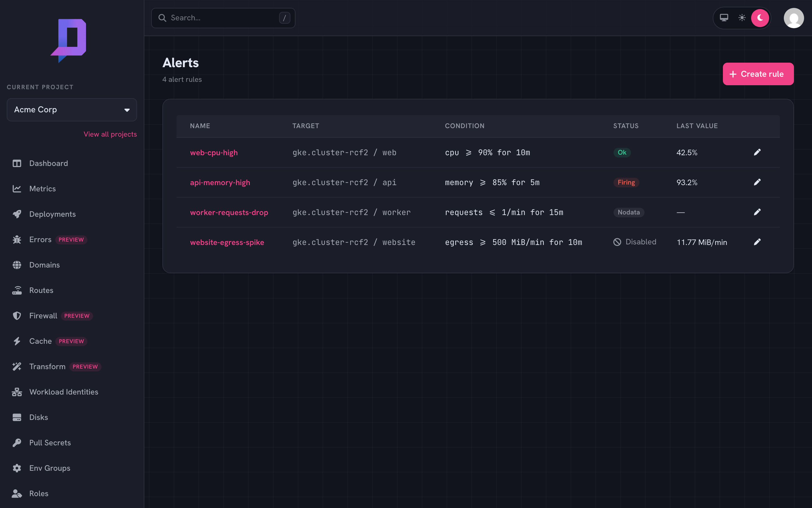
Task: Navigate to Workload Identities
Action: pyautogui.click(x=64, y=392)
